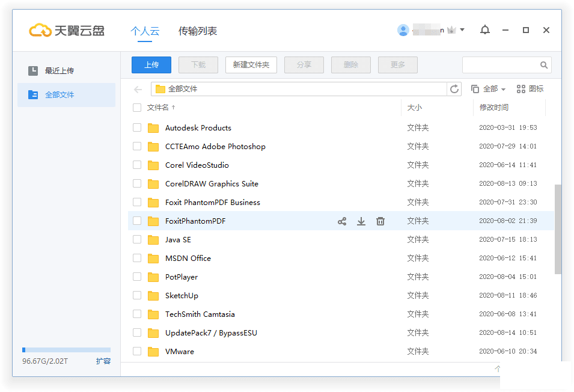The width and height of the screenshot is (574, 392).
Task: Delete the FoxitPhantomPDF folder via trash icon
Action: [380, 221]
